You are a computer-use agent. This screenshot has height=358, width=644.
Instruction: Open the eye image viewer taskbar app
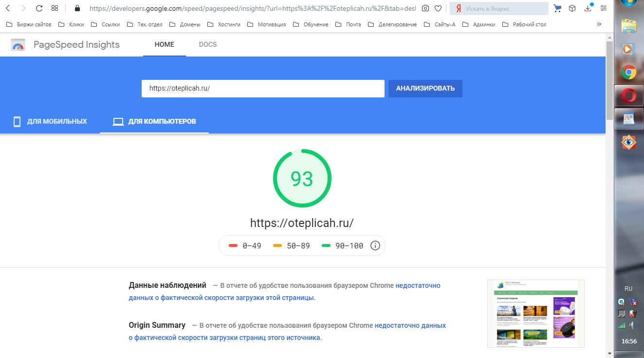(x=628, y=142)
